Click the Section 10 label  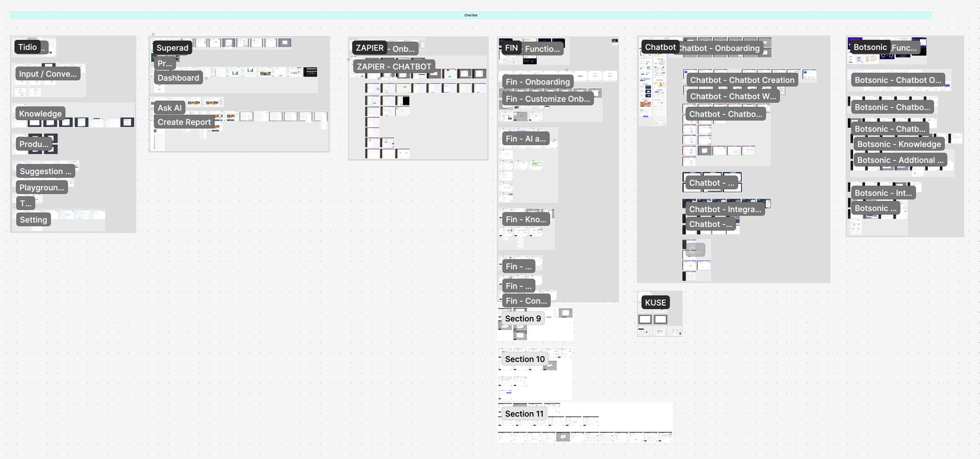(x=525, y=359)
